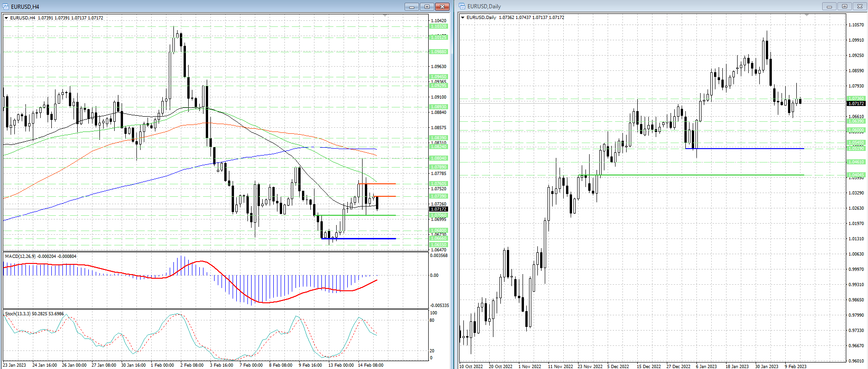
Task: Maximize the EURUSD,H4 chart window
Action: (427, 6)
